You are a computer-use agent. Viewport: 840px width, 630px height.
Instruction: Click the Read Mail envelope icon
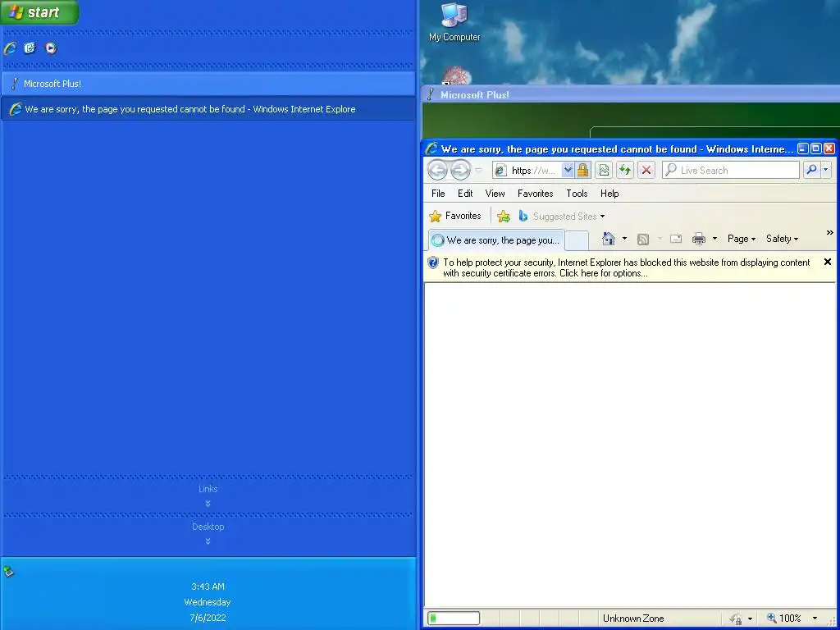coord(676,239)
